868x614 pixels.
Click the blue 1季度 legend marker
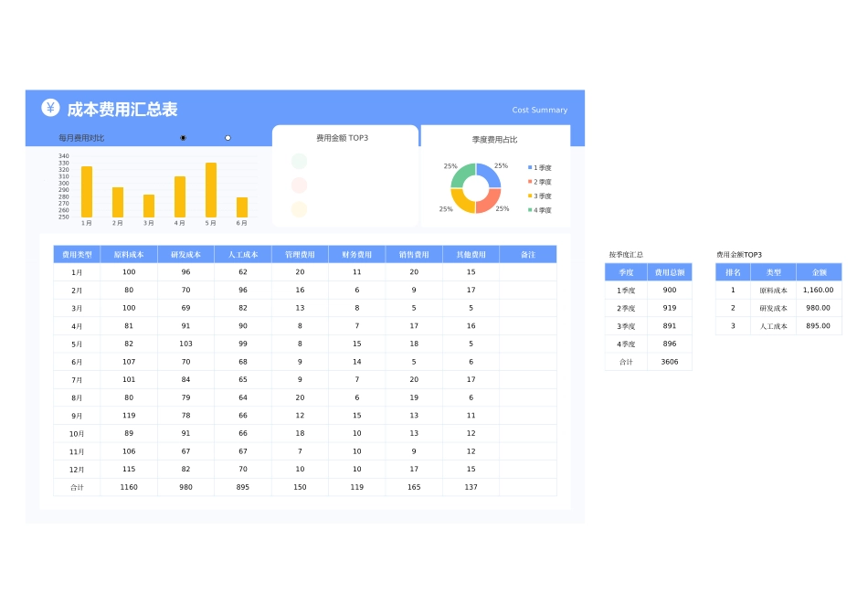click(x=529, y=166)
